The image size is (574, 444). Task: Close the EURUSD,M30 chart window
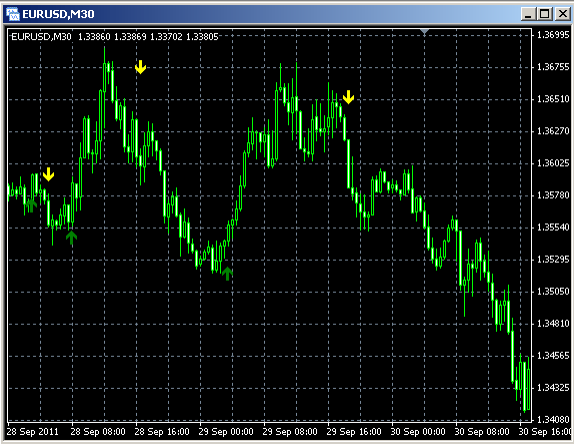point(562,14)
